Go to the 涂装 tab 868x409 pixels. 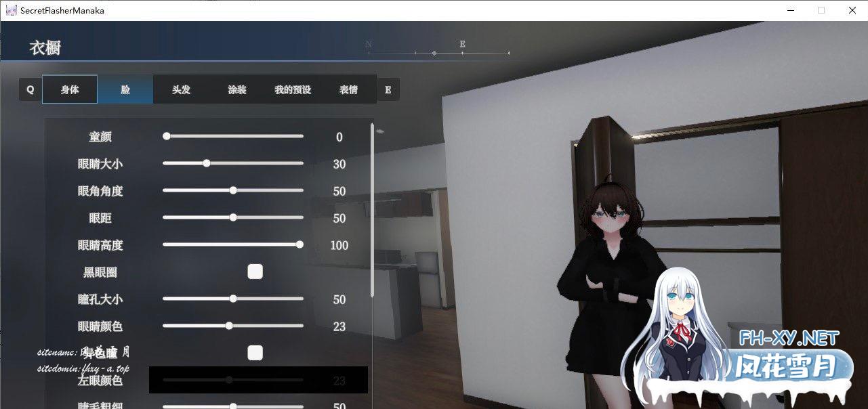(236, 89)
